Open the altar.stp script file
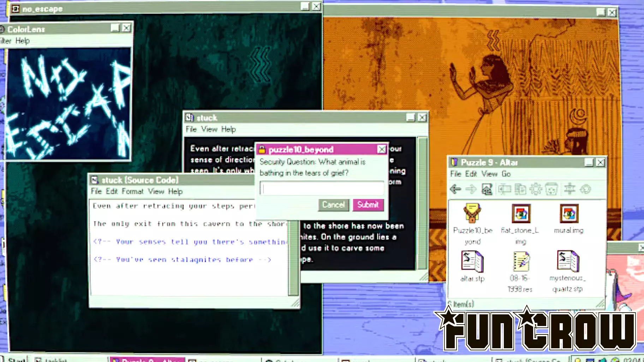644x362 pixels. click(472, 266)
